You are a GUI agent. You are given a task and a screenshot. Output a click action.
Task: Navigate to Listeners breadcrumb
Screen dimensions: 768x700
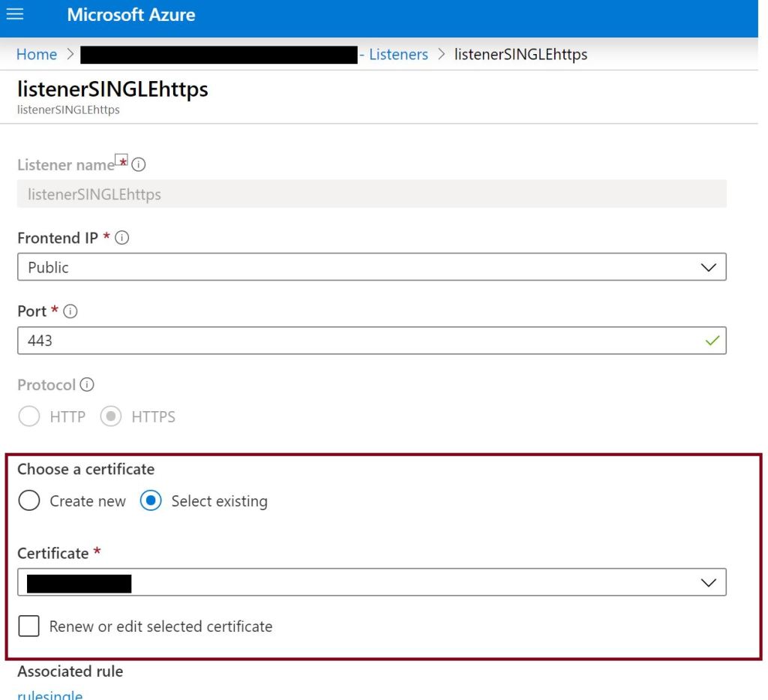397,55
